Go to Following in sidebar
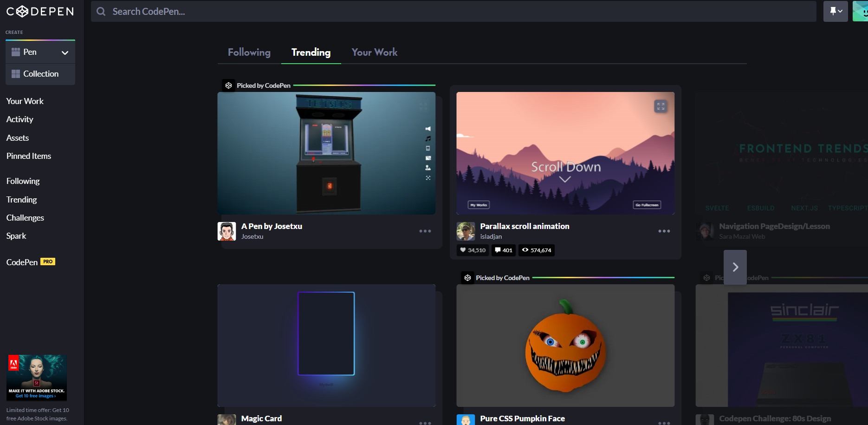The width and height of the screenshot is (868, 425). [23, 181]
